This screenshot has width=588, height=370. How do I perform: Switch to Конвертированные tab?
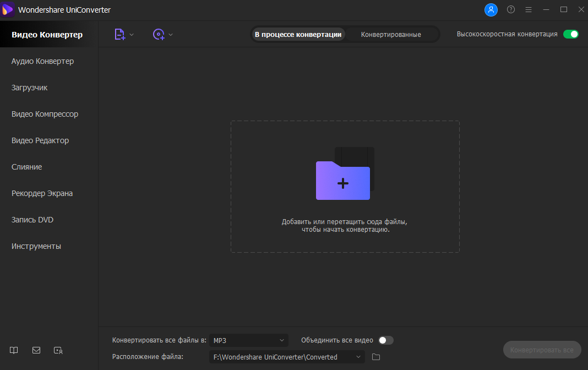pyautogui.click(x=391, y=35)
